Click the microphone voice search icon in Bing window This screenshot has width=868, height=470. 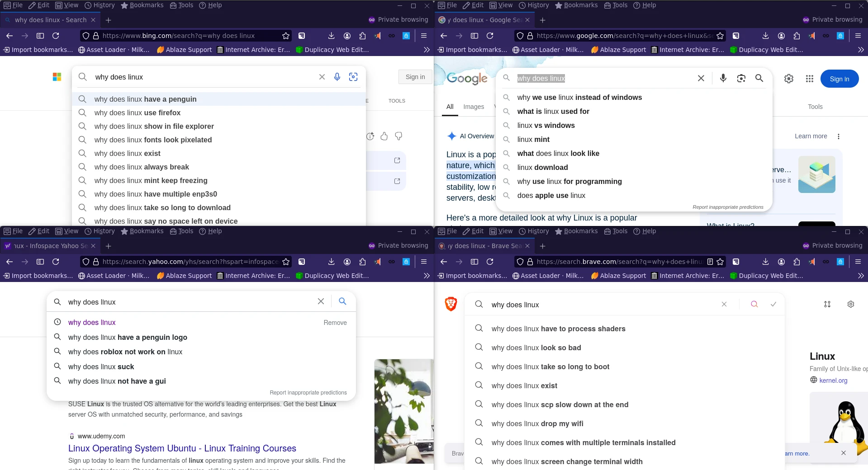(337, 77)
